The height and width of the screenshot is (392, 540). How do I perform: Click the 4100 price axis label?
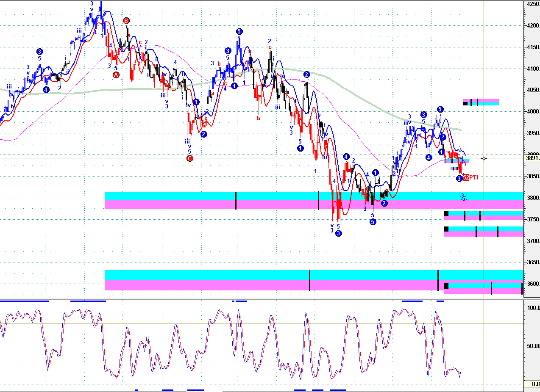[533, 69]
